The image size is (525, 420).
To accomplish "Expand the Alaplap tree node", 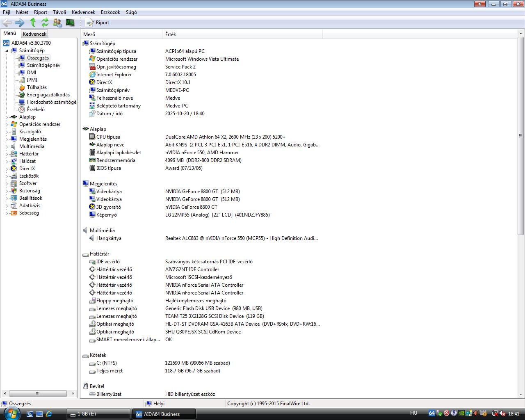I will click(x=7, y=117).
